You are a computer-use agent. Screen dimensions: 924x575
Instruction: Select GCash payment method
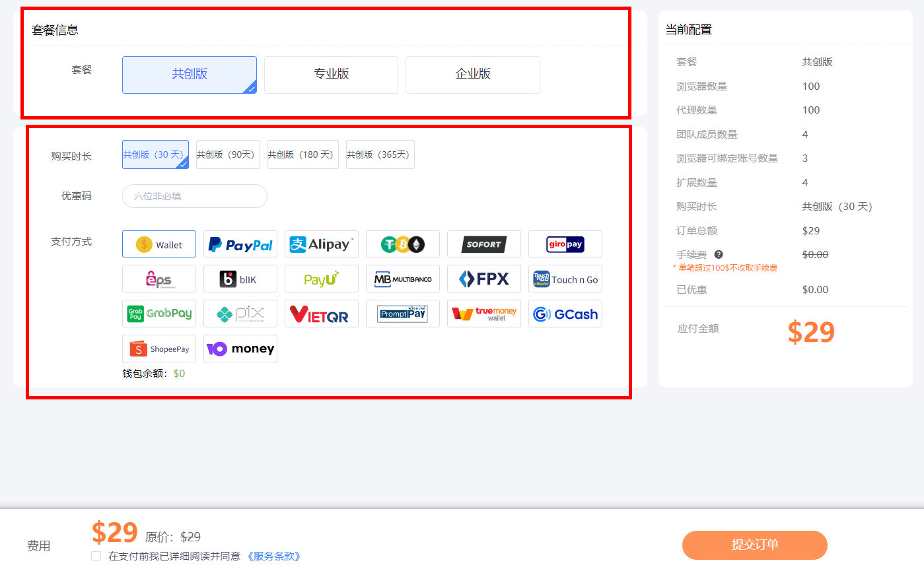point(565,314)
